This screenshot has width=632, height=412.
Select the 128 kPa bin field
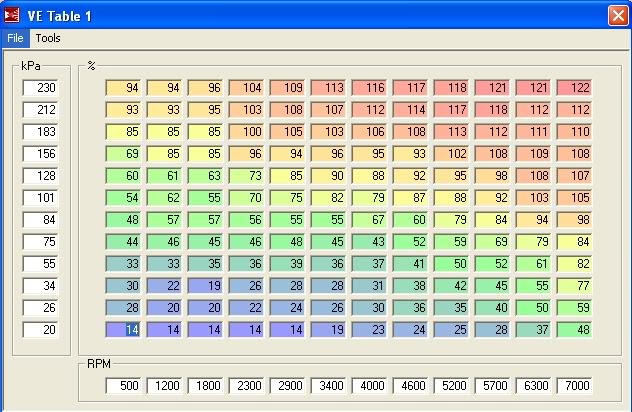tap(41, 176)
